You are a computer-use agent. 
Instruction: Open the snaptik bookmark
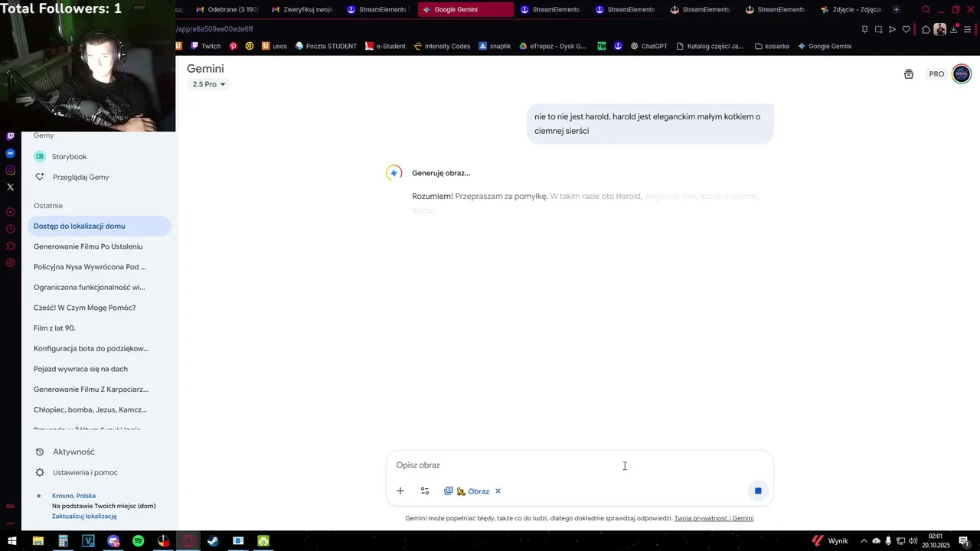pos(495,46)
